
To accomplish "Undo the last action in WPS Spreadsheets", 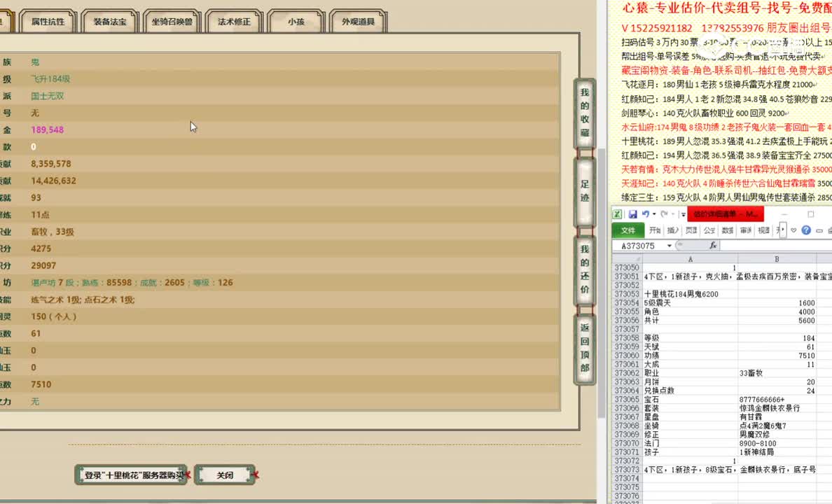I will pyautogui.click(x=646, y=213).
